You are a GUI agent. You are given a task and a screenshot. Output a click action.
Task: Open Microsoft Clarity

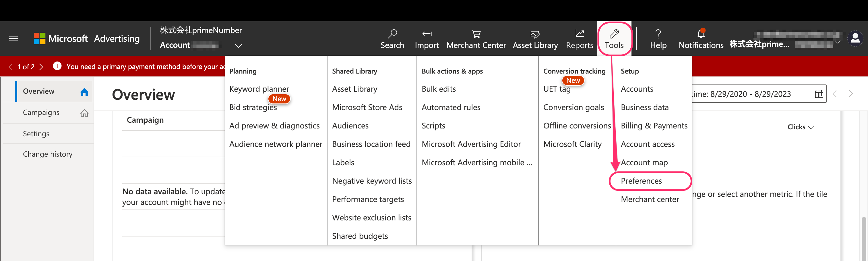[x=572, y=144]
